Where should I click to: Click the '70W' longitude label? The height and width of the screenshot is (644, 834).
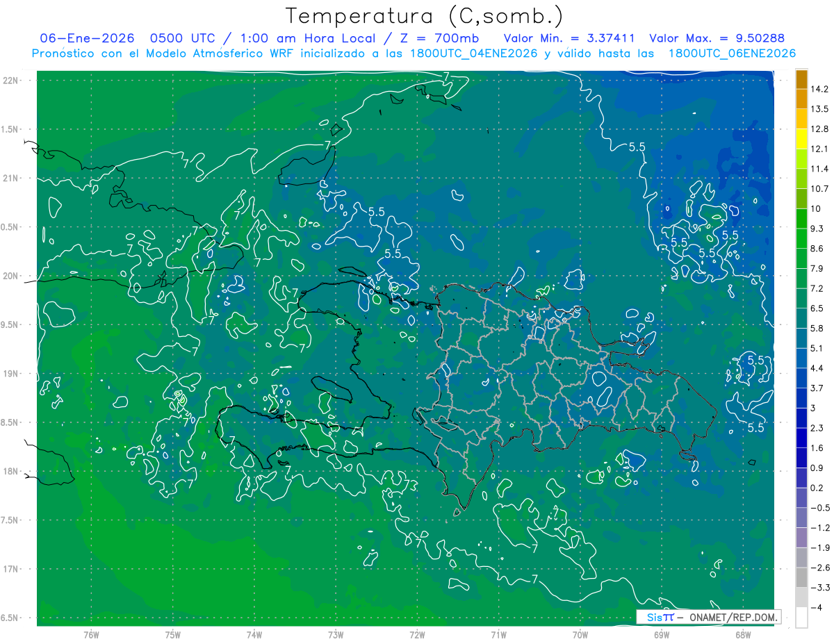580,635
